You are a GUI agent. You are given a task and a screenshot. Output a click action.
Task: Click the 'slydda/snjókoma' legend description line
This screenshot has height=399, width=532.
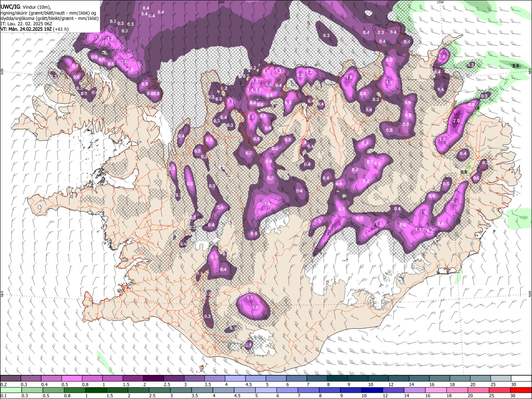coord(50,18)
